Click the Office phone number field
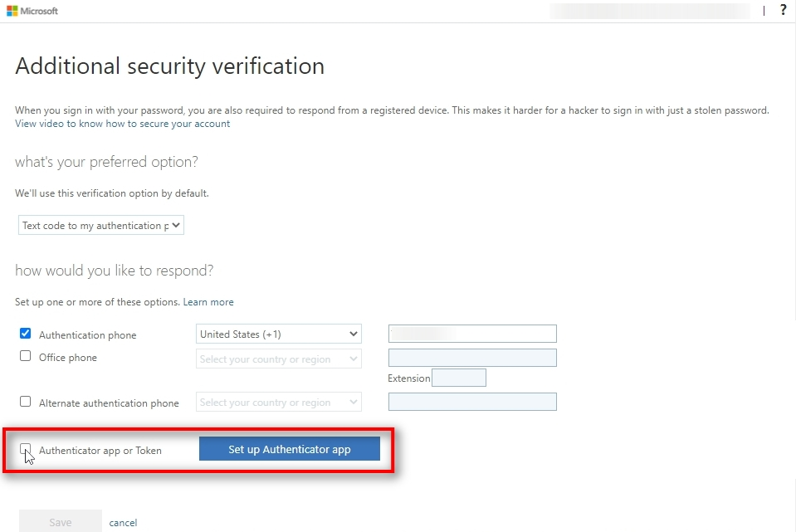 click(472, 358)
